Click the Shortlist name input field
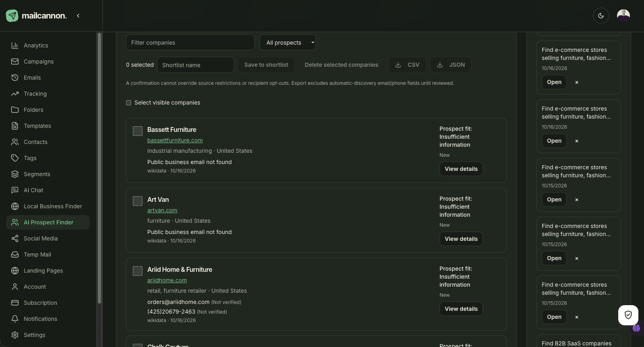 tap(196, 65)
